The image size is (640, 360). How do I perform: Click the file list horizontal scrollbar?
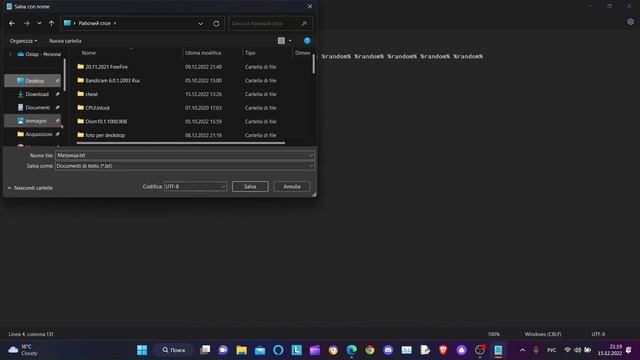pos(180,143)
